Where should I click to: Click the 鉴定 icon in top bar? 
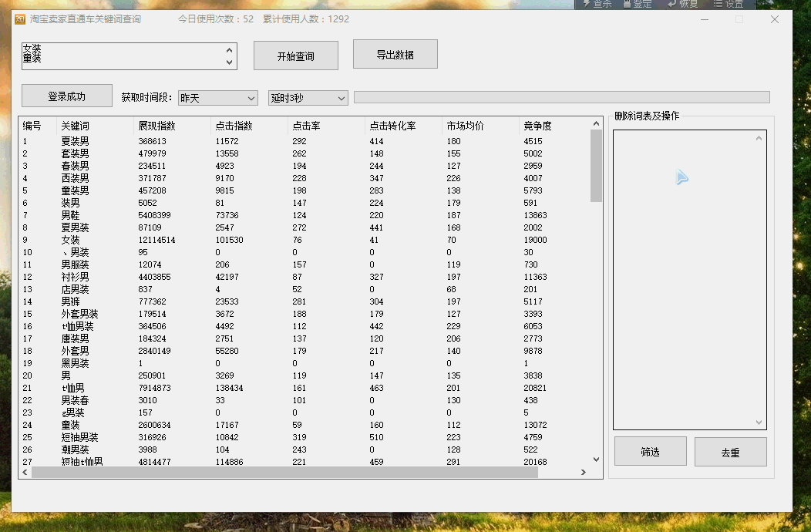pyautogui.click(x=628, y=4)
